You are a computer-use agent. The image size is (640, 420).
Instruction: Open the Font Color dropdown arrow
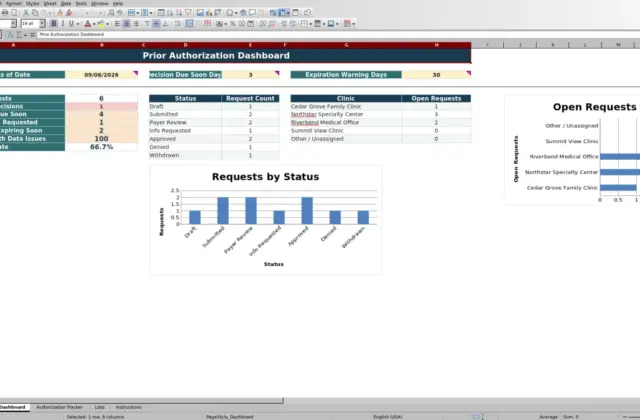[x=94, y=24]
